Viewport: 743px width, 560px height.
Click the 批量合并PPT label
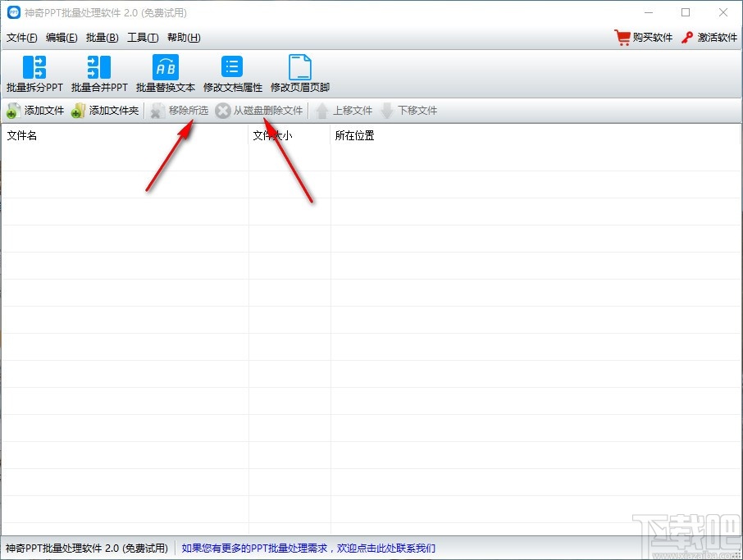(x=99, y=88)
